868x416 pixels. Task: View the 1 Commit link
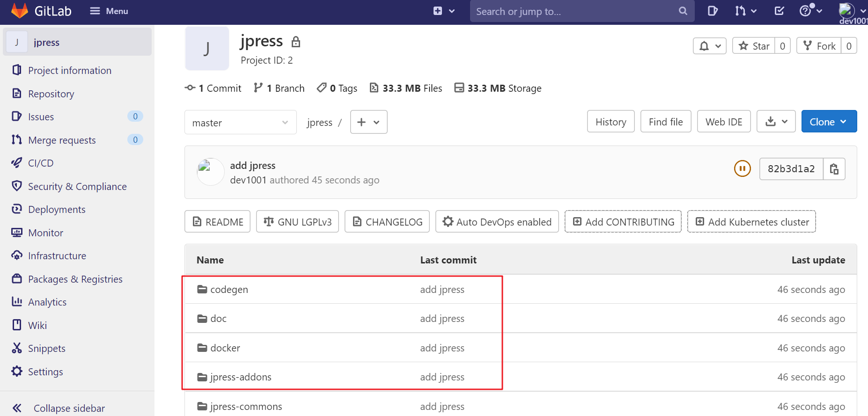213,88
